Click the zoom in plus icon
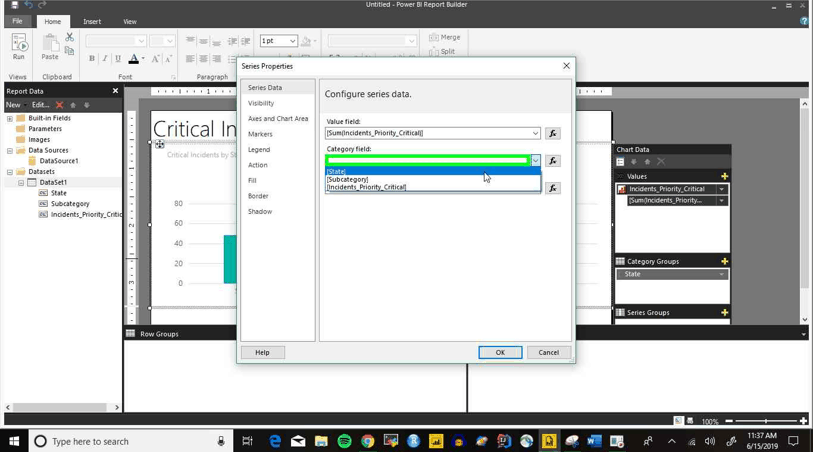 click(804, 421)
